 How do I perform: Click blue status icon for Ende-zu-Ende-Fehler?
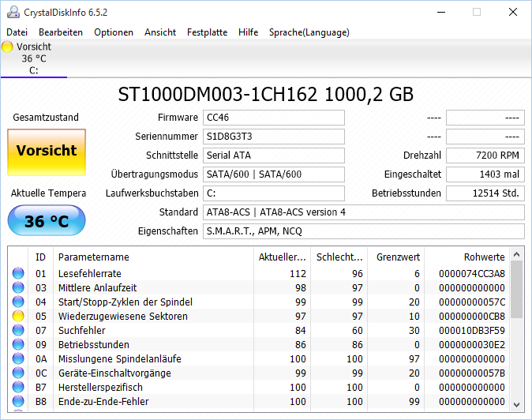click(x=18, y=401)
